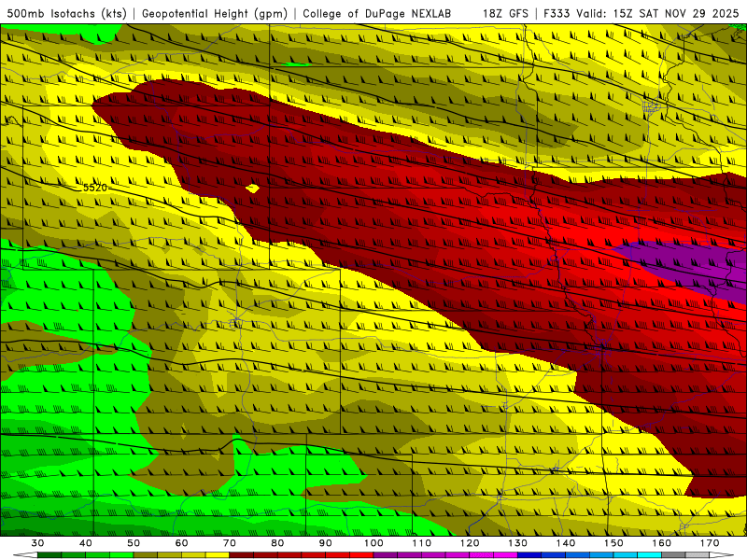This screenshot has width=747, height=560.
Task: Click the 90 label on the color scale
Action: pyautogui.click(x=325, y=543)
